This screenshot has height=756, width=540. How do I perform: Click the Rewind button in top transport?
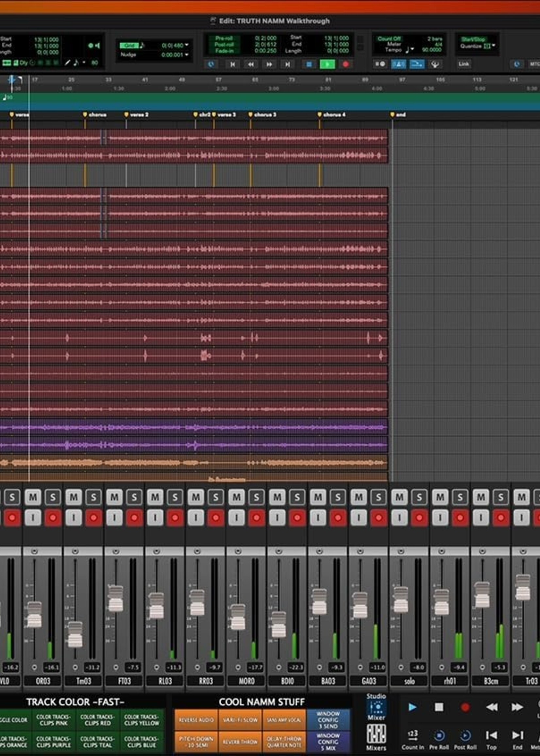coord(251,64)
